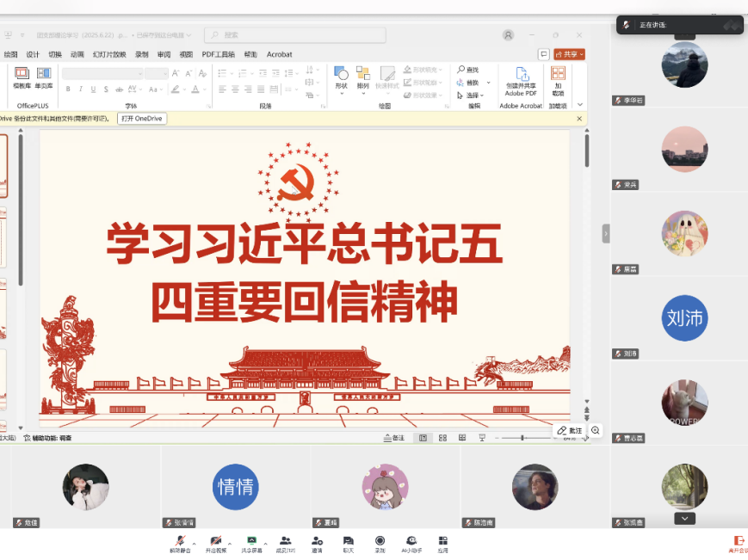Toggle bold formatting in font group
This screenshot has height=560, width=748.
(68, 89)
